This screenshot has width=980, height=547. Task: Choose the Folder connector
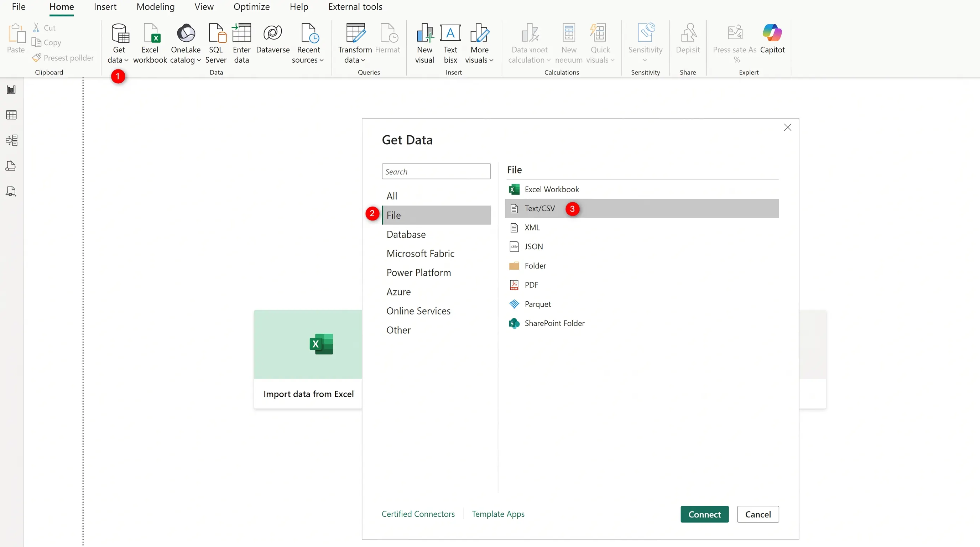coord(642,266)
